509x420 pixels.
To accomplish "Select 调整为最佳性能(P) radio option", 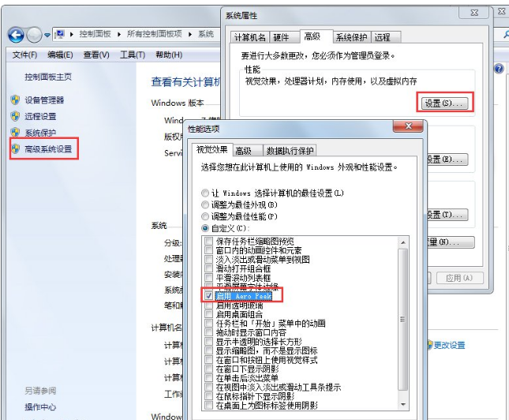I will click(x=205, y=216).
